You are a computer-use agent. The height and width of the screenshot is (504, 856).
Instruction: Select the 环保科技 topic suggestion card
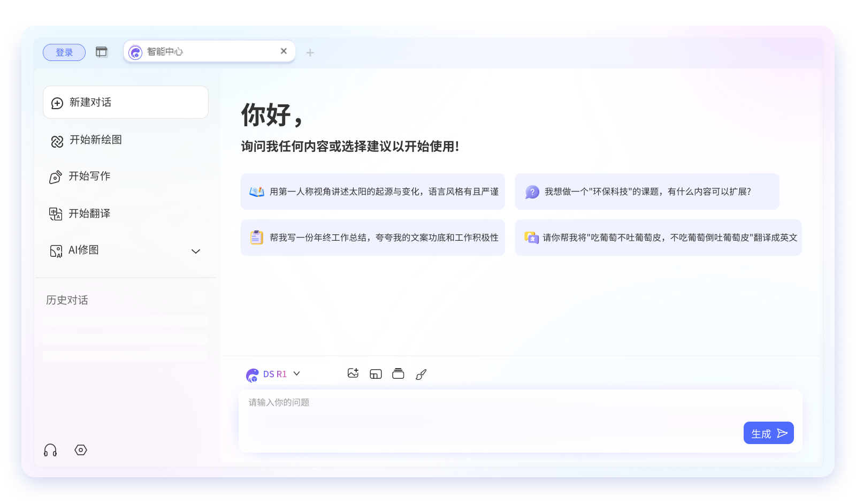647,191
